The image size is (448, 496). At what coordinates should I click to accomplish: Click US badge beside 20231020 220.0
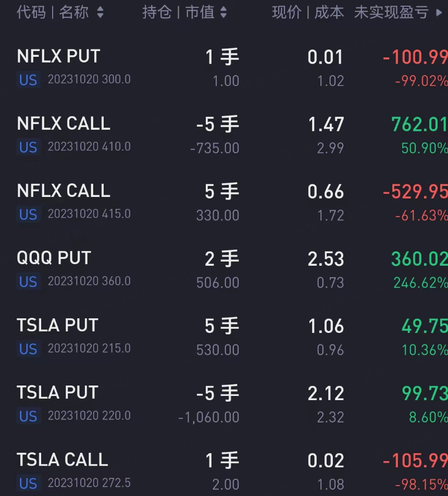pos(28,416)
